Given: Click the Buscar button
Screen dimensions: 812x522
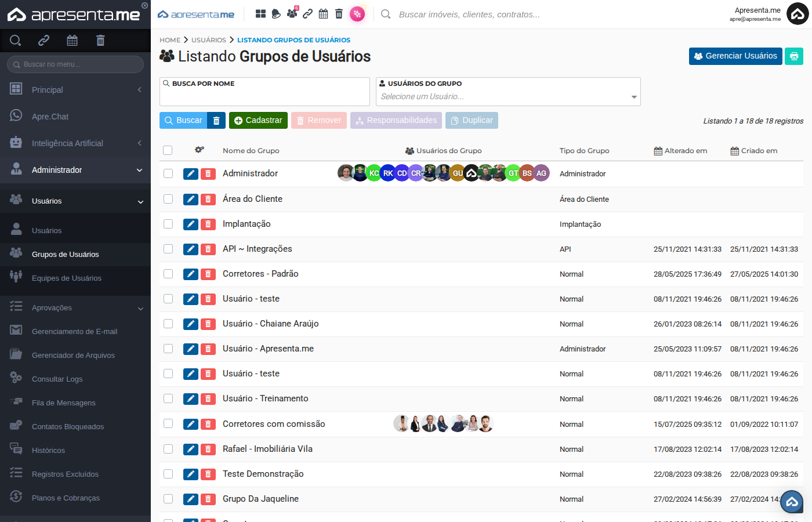Looking at the screenshot, I should 183,121.
